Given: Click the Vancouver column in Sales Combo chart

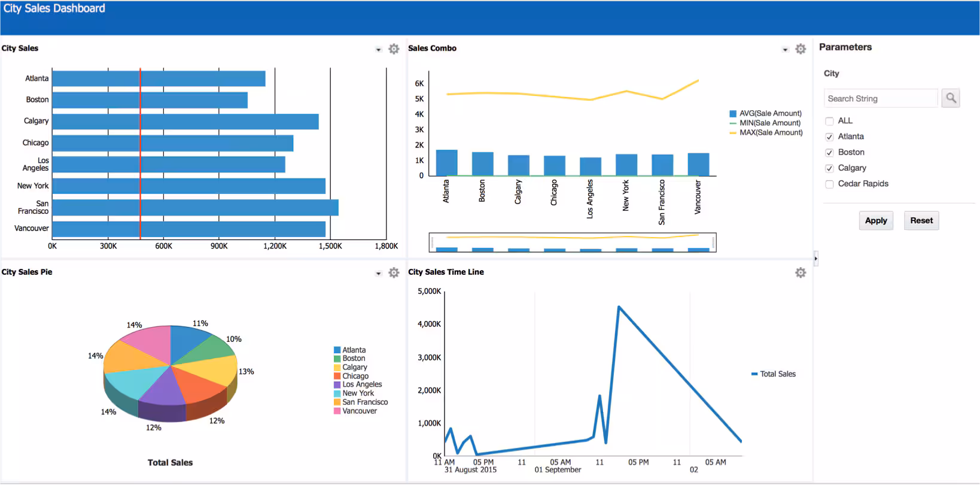Looking at the screenshot, I should [698, 165].
